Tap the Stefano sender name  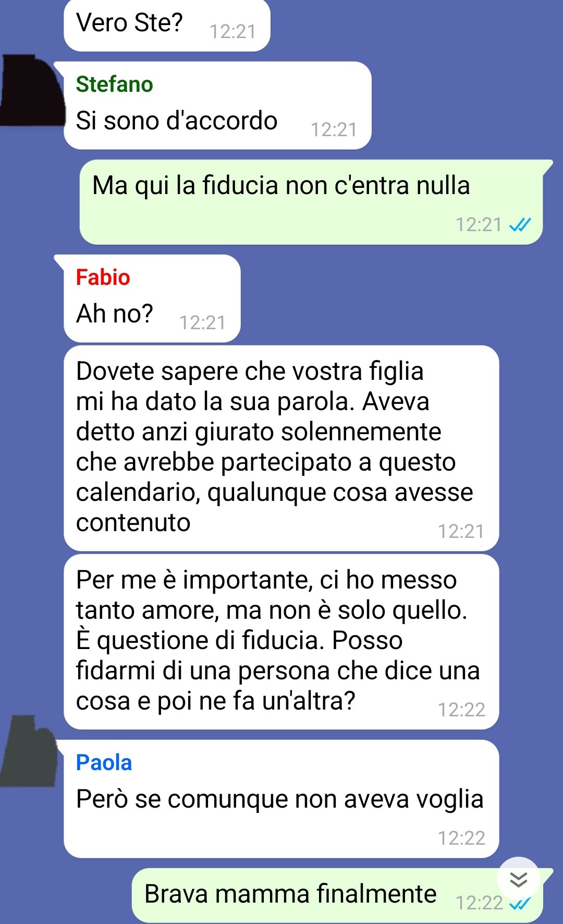114,84
